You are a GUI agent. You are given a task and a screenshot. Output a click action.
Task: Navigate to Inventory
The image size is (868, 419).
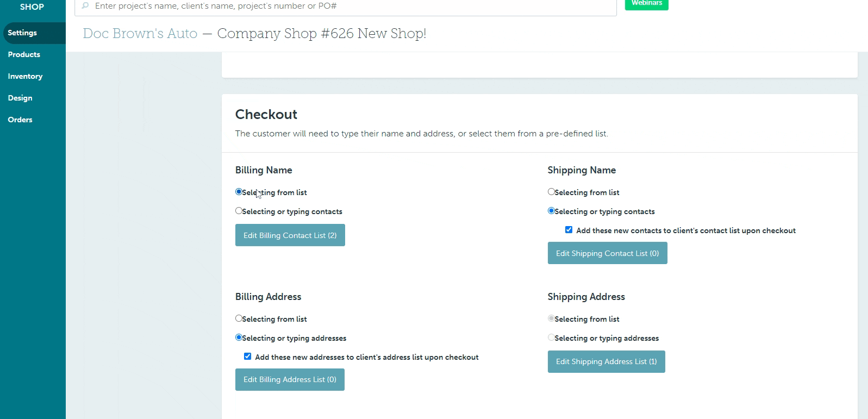click(25, 76)
